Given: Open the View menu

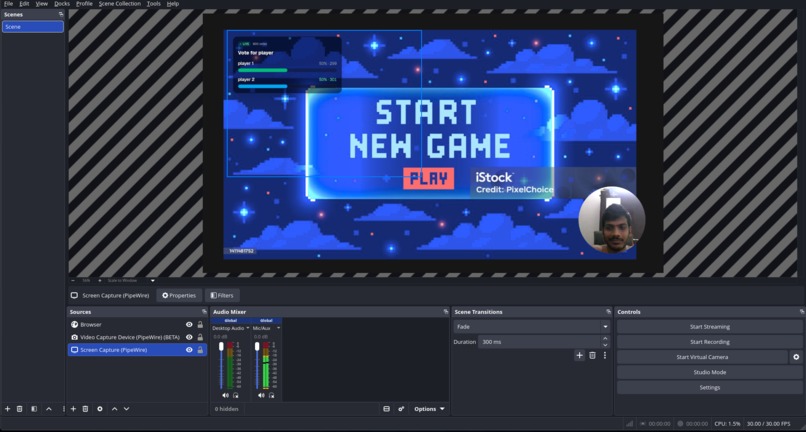Looking at the screenshot, I should pos(42,4).
